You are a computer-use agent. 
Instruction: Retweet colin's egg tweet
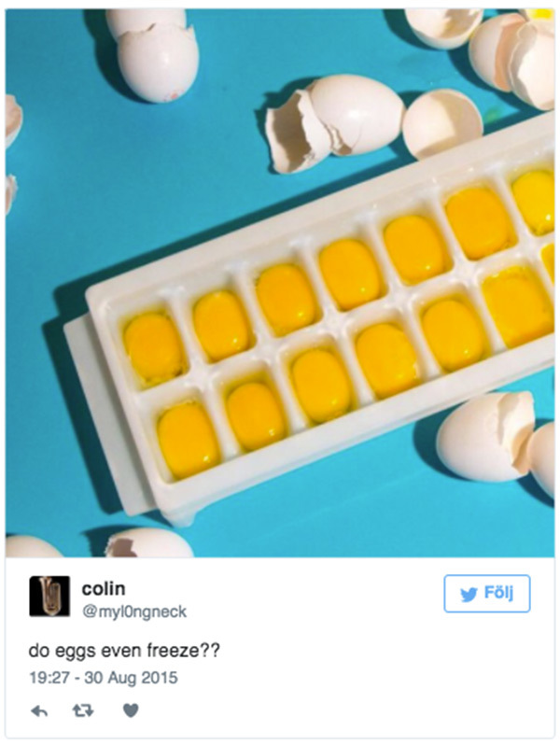click(83, 710)
